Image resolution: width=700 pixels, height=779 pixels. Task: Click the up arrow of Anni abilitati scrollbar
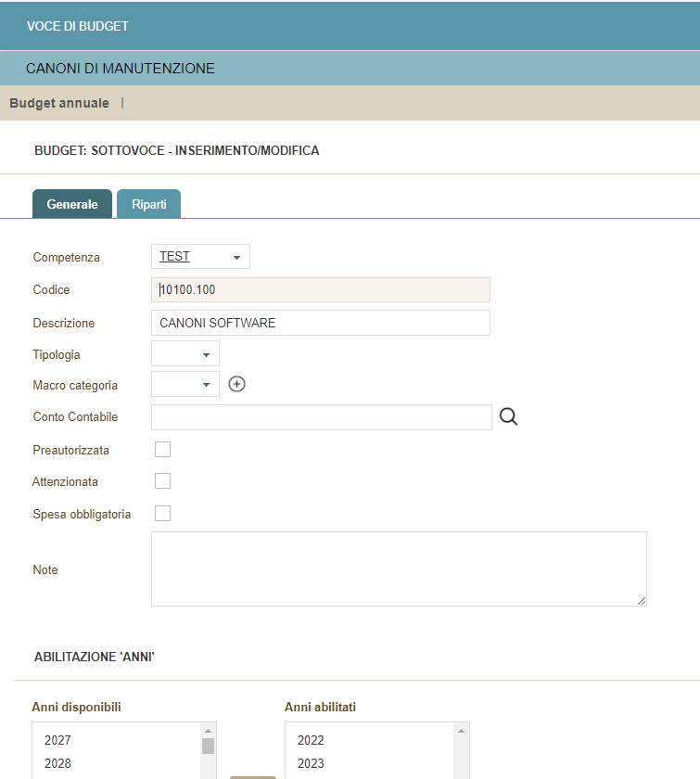pyautogui.click(x=462, y=730)
